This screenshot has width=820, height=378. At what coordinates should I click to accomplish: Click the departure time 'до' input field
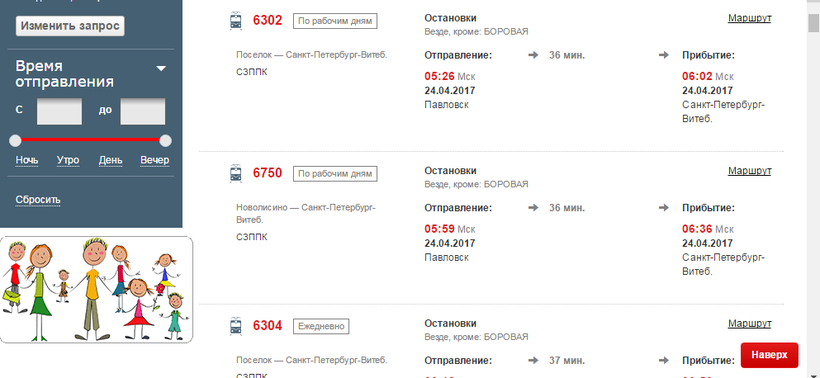click(143, 111)
